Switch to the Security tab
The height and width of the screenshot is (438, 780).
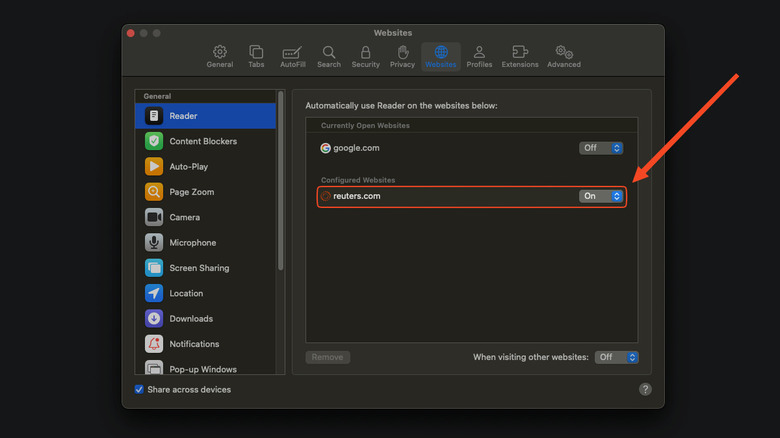[365, 56]
